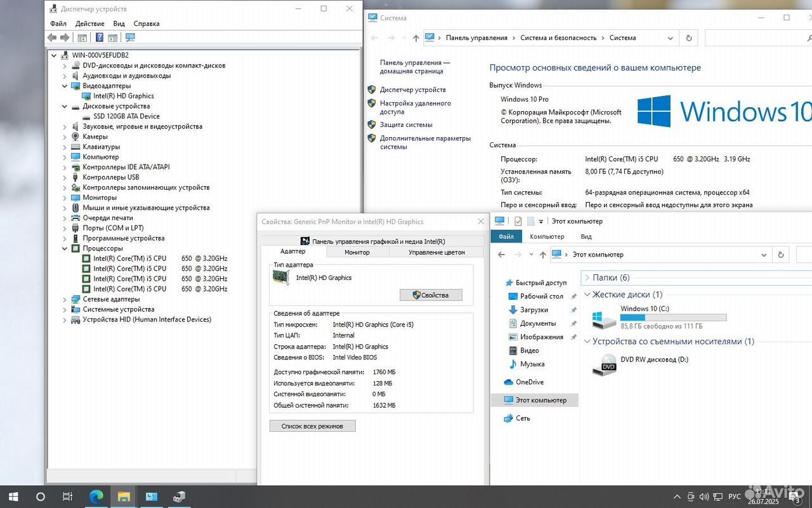
Task: Open Device Manager taskbar icon
Action: click(x=180, y=497)
